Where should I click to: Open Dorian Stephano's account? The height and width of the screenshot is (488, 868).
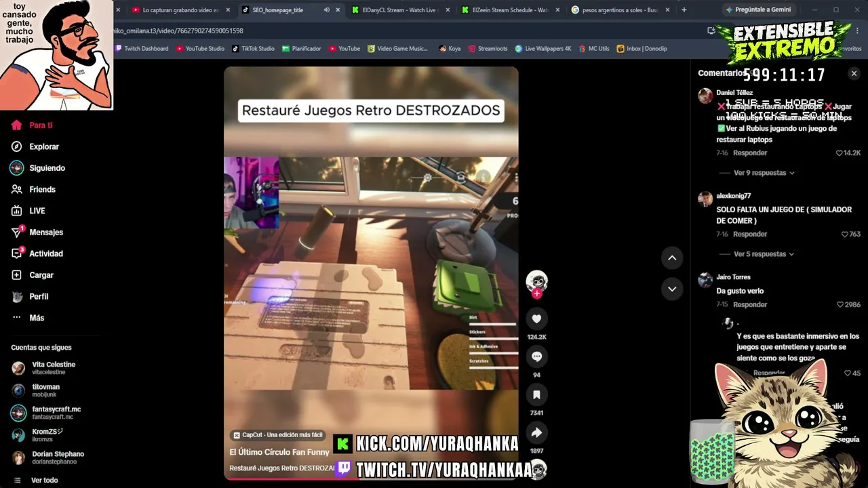tap(48, 457)
